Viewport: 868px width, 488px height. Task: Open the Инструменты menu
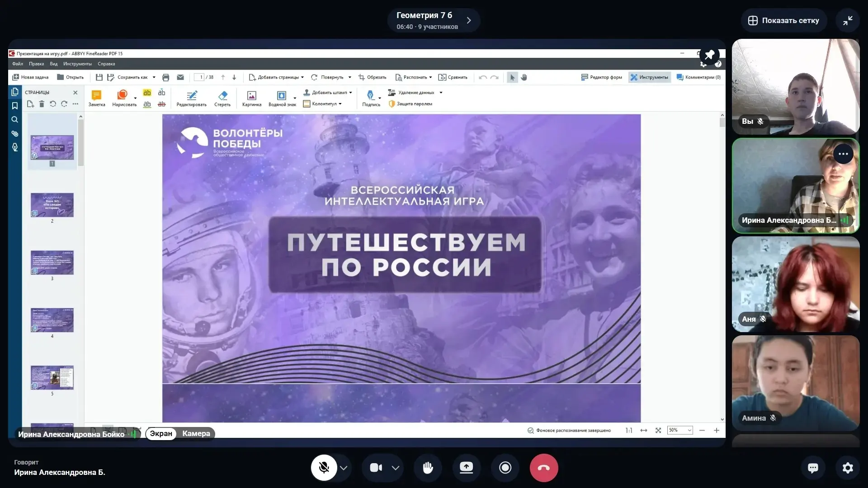coord(77,64)
